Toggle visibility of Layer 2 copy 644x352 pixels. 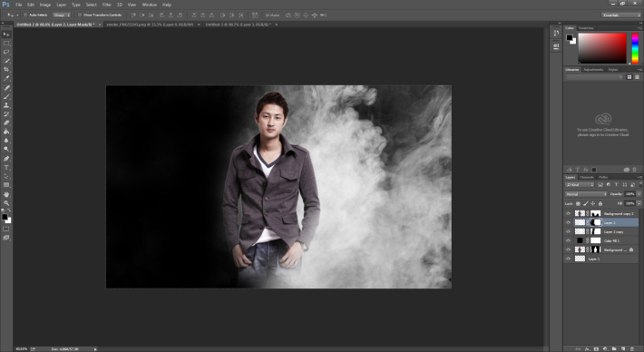point(569,231)
